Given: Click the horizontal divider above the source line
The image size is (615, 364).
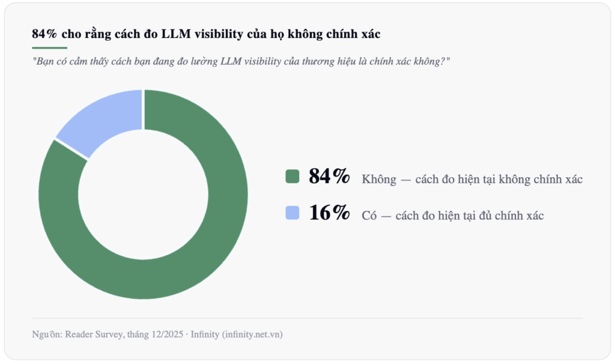Looking at the screenshot, I should coord(307,318).
